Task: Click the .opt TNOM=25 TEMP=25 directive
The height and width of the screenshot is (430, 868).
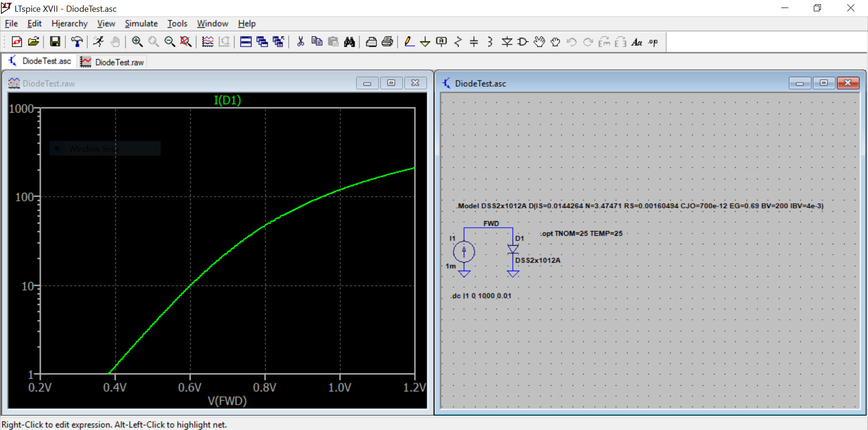Action: (x=581, y=233)
